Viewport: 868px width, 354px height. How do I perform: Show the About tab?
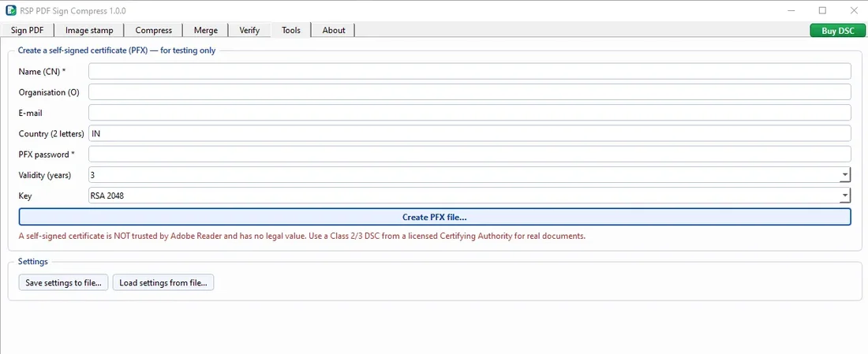pos(334,31)
